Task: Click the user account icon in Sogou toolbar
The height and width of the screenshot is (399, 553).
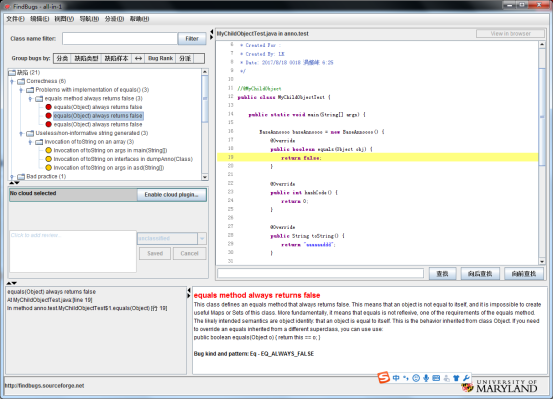Action: pyautogui.click(x=446, y=378)
